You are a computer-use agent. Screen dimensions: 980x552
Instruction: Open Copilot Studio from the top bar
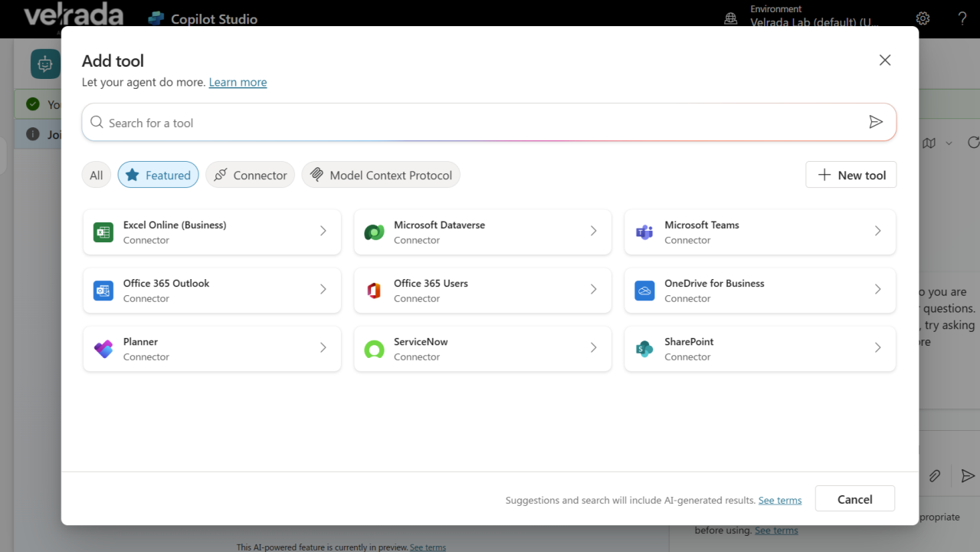202,18
